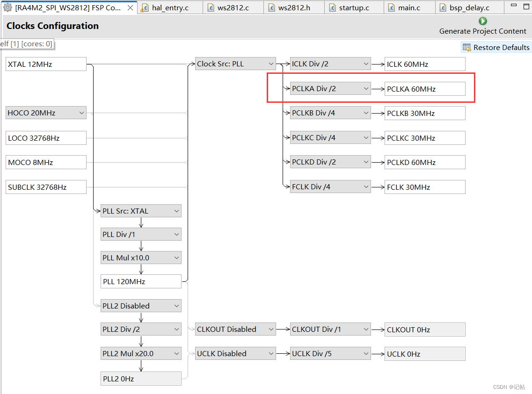Viewport: 532px width, 394px height.
Task: Click the FCLK 30MHz output field
Action: coord(425,187)
